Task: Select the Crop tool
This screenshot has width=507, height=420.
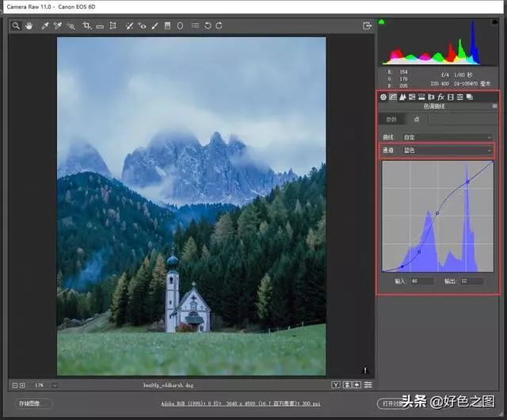Action: tap(86, 25)
